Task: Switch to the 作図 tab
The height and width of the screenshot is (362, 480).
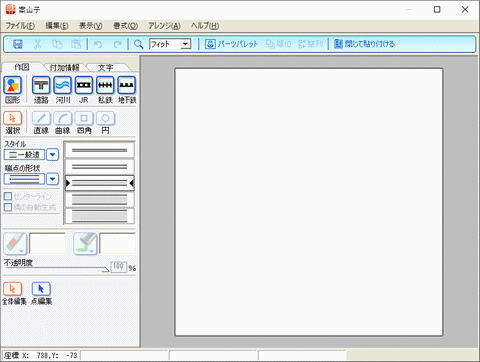Action: coord(22,67)
